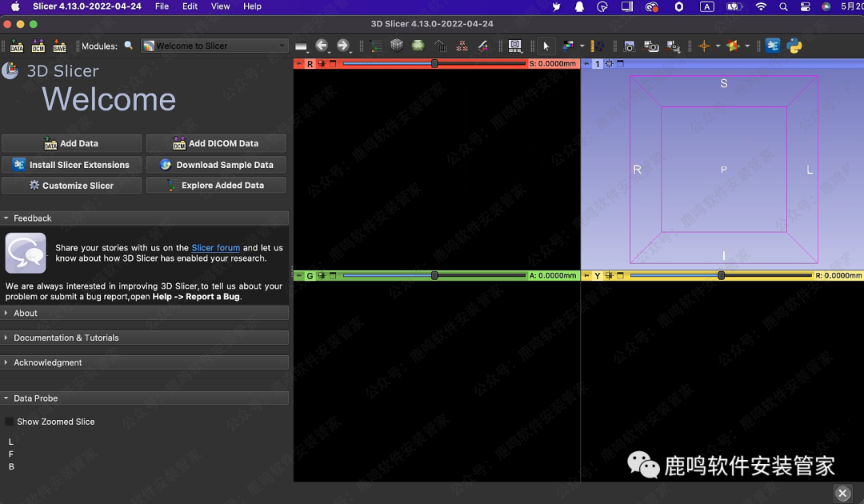Image resolution: width=864 pixels, height=504 pixels.
Task: Open the Modules selector dropdown
Action: click(214, 46)
